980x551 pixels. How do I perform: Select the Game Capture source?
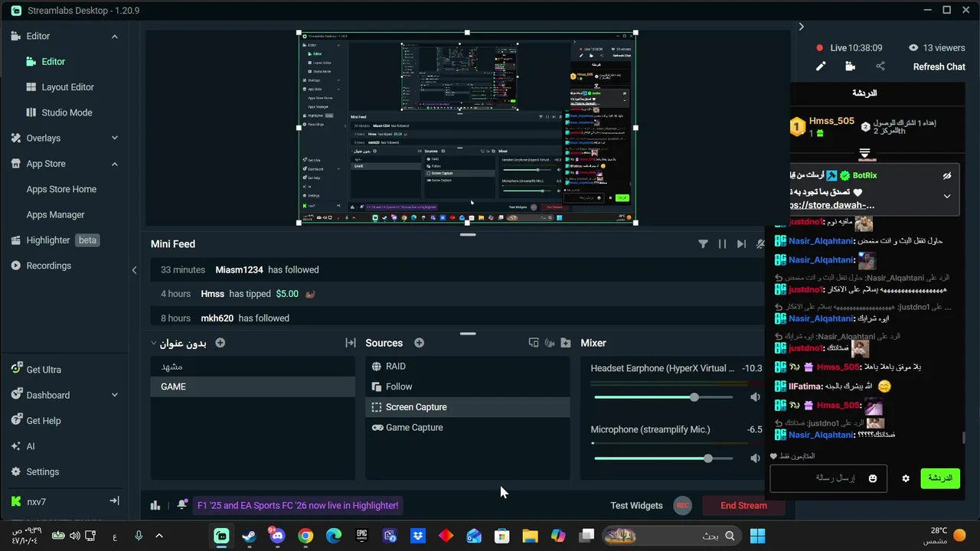468,428
